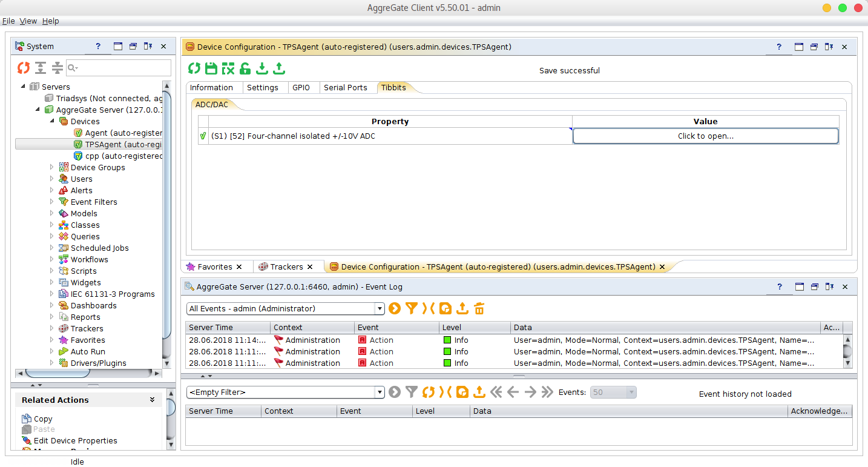Collapse all nodes in System tree toolbar
This screenshot has width=868, height=467.
point(57,68)
